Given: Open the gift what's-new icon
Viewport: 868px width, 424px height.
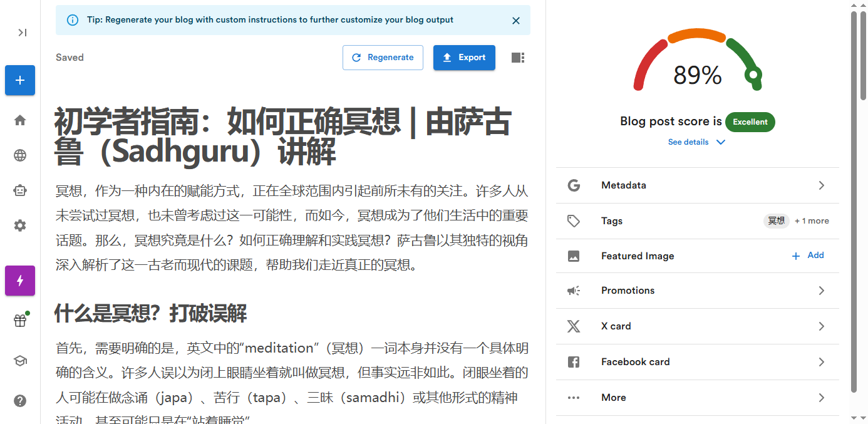Looking at the screenshot, I should tap(19, 319).
